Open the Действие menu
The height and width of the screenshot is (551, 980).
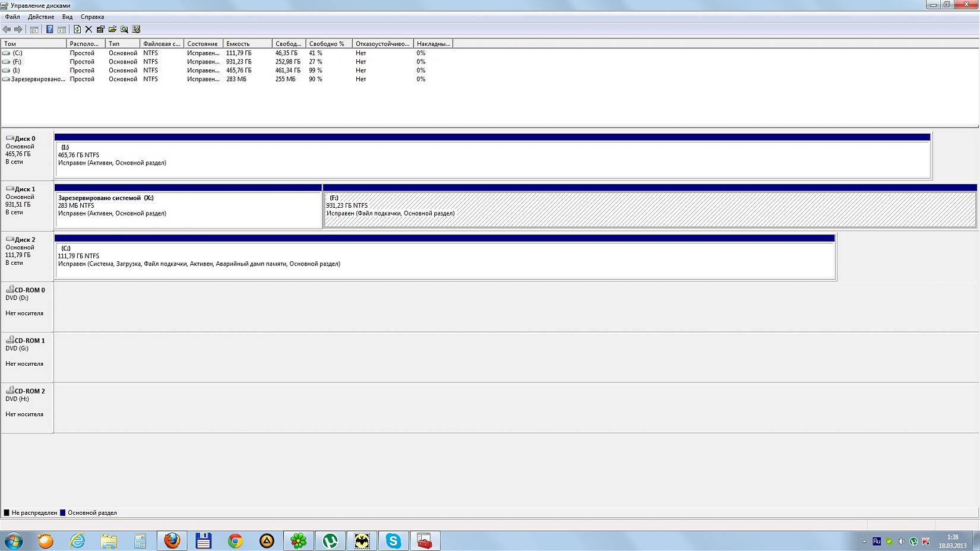click(x=41, y=17)
